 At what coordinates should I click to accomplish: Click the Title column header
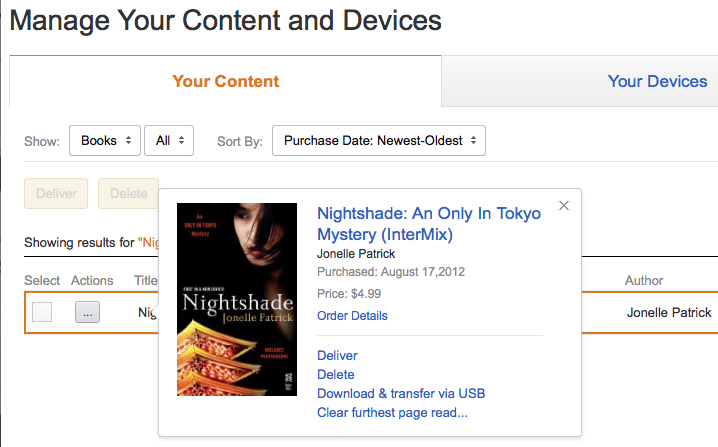[146, 281]
